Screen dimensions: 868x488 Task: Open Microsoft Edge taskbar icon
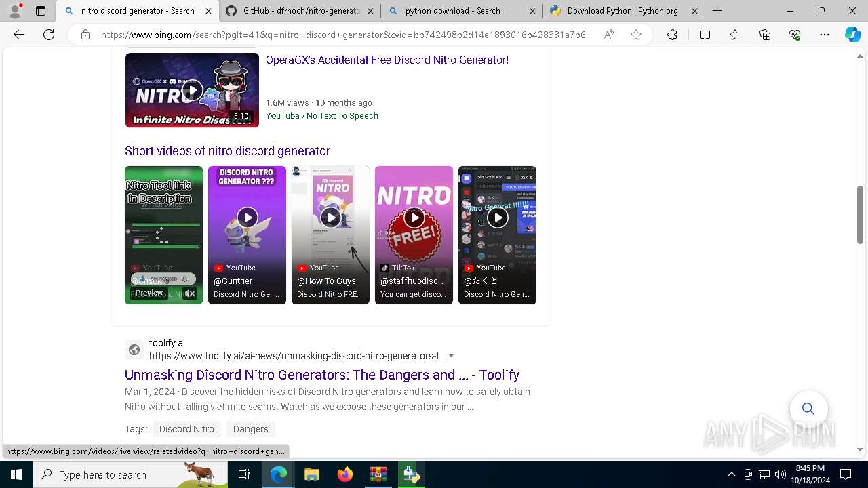click(279, 474)
